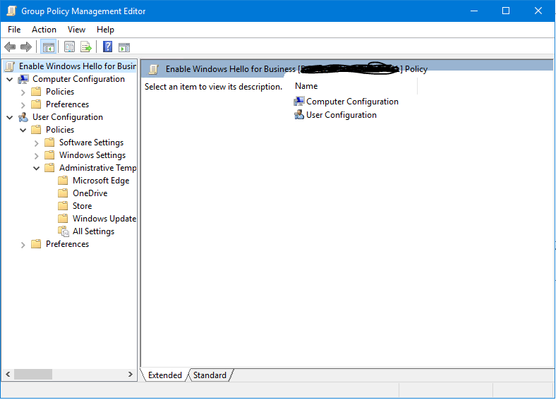The width and height of the screenshot is (556, 400).
Task: Collapse the Computer Configuration node
Action: coord(10,79)
